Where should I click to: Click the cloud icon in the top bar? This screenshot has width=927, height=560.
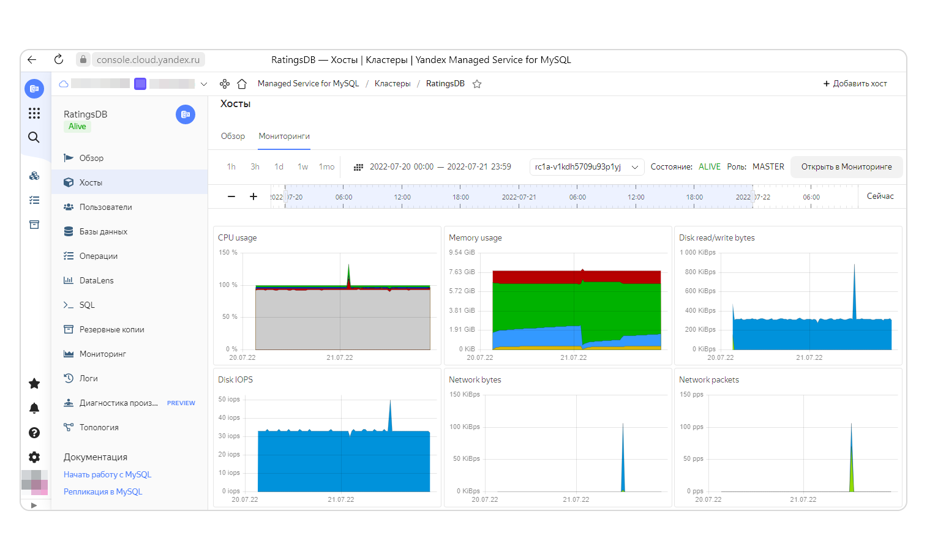pos(64,84)
